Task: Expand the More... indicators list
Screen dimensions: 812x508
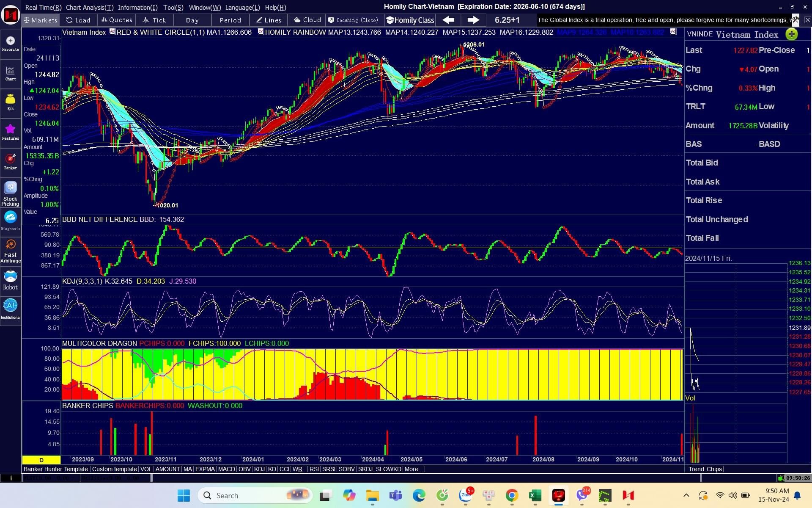Action: point(413,469)
